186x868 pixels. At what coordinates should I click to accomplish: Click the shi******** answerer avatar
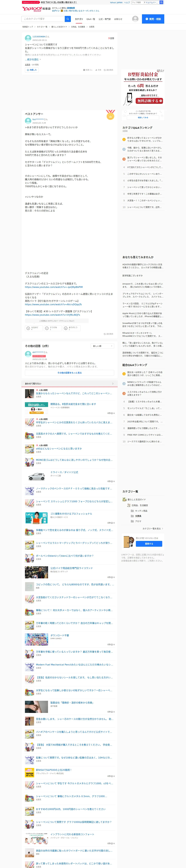click(28, 354)
